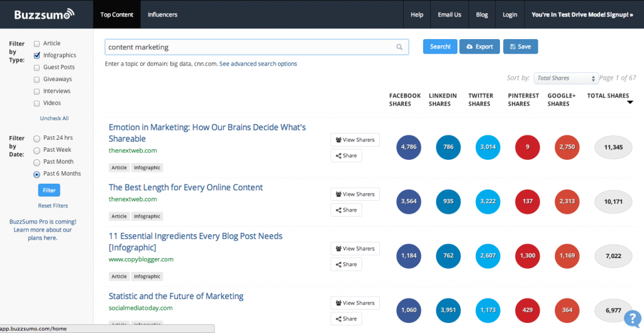644x333 pixels.
Task: Click Google+ shares circle showing 2,313
Action: [567, 201]
